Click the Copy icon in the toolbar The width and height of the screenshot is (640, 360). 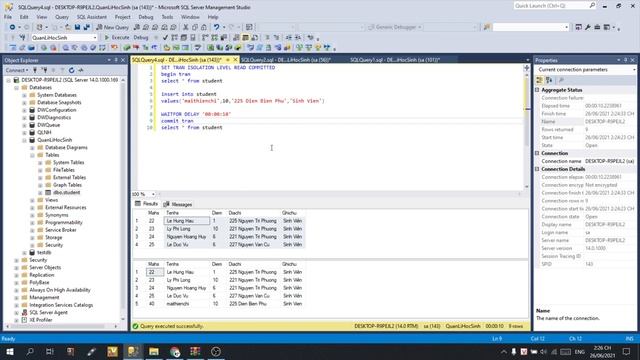[195, 27]
